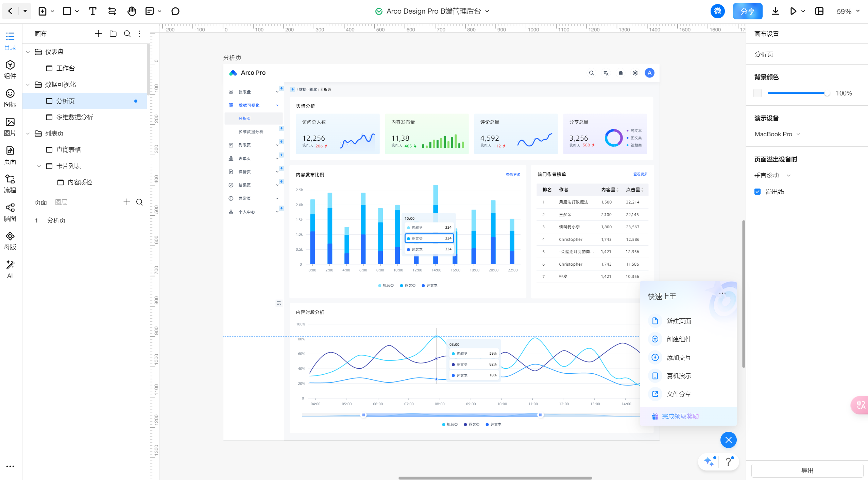The width and height of the screenshot is (868, 480).
Task: Open the sticky note tool
Action: tap(149, 11)
